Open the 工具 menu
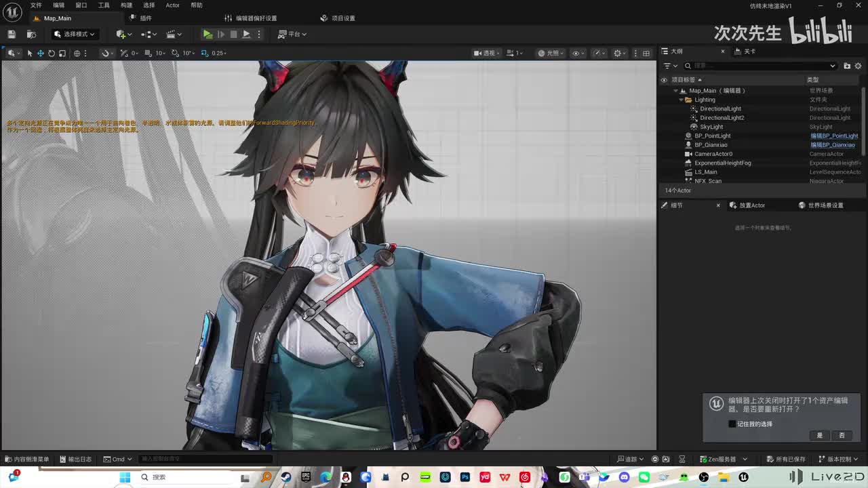Viewport: 868px width, 488px height. tap(104, 5)
